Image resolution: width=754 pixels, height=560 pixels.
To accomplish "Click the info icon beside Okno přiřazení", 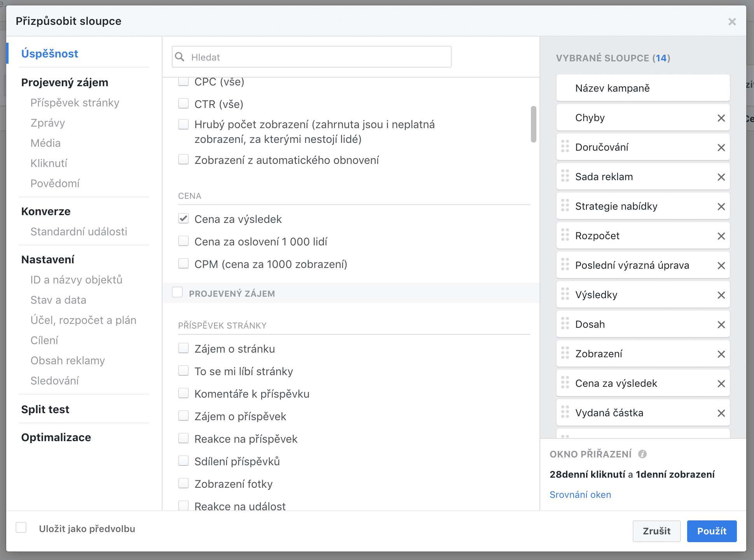I will 642,454.
